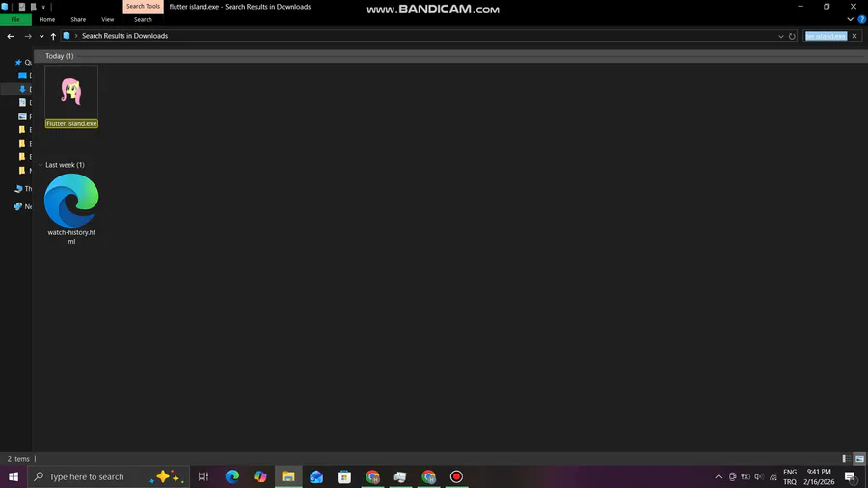Click the New folder quick access icon
The width and height of the screenshot is (868, 488).
pos(33,7)
